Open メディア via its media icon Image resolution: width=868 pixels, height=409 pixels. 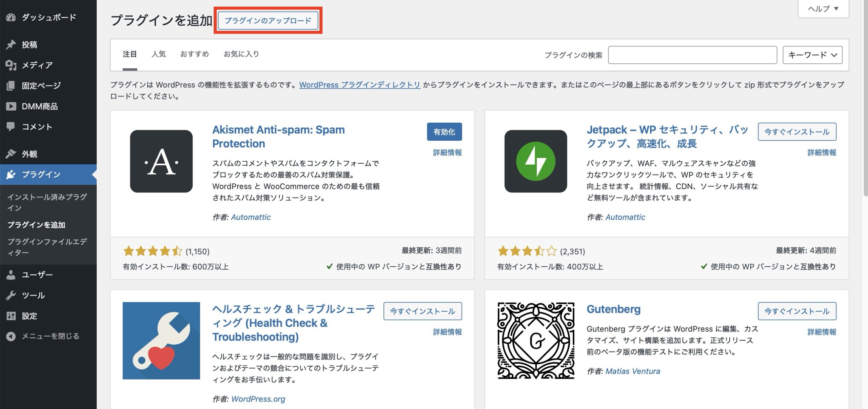(11, 65)
